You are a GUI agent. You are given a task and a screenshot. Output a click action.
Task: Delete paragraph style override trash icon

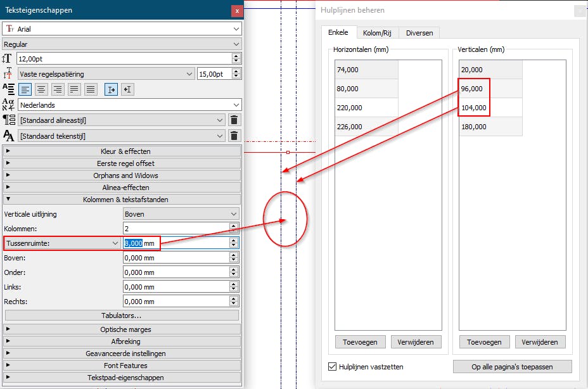(x=234, y=120)
